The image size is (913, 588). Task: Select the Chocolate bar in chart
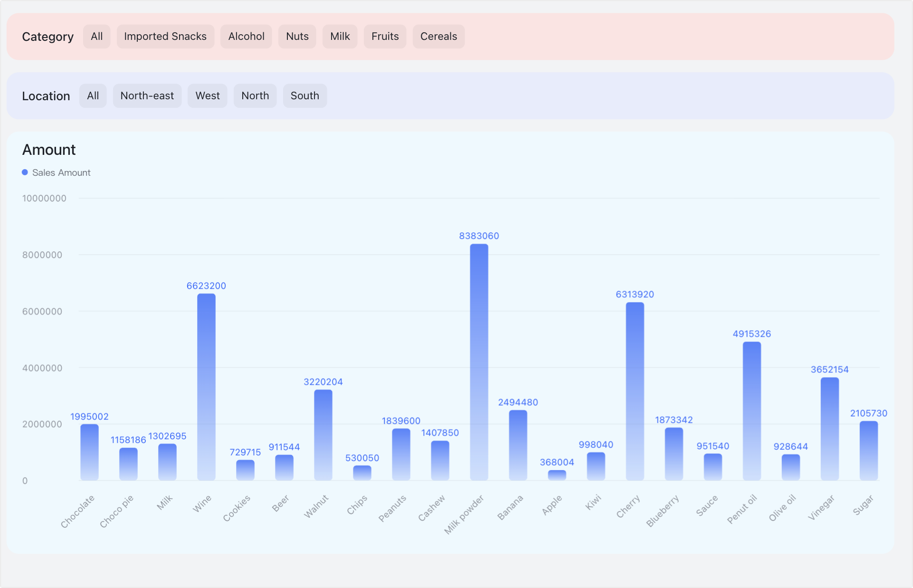89,453
